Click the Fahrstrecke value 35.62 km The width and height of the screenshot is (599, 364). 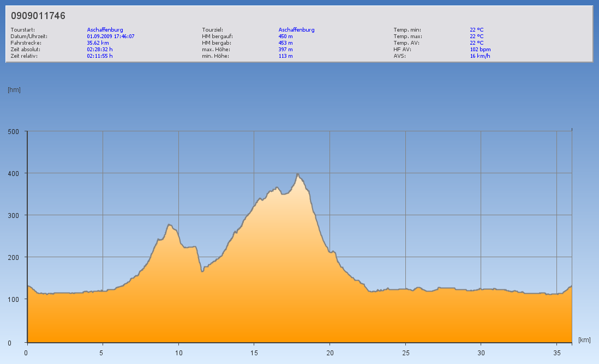click(98, 43)
